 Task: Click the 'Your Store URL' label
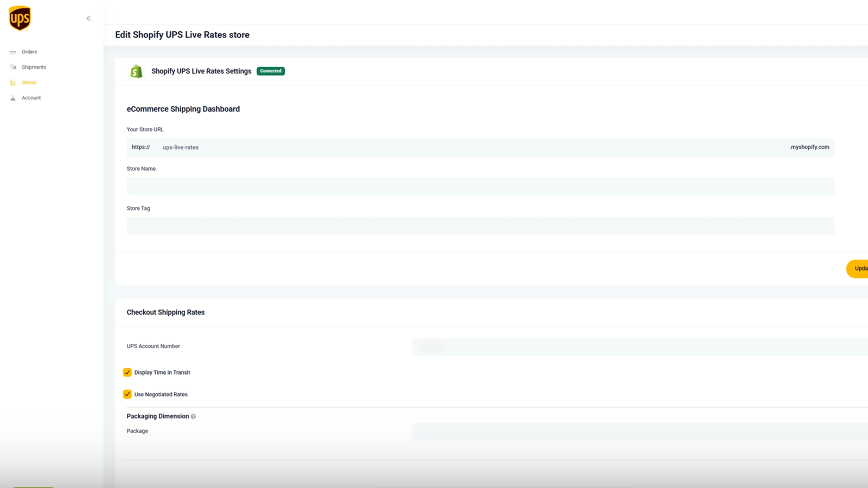click(145, 130)
